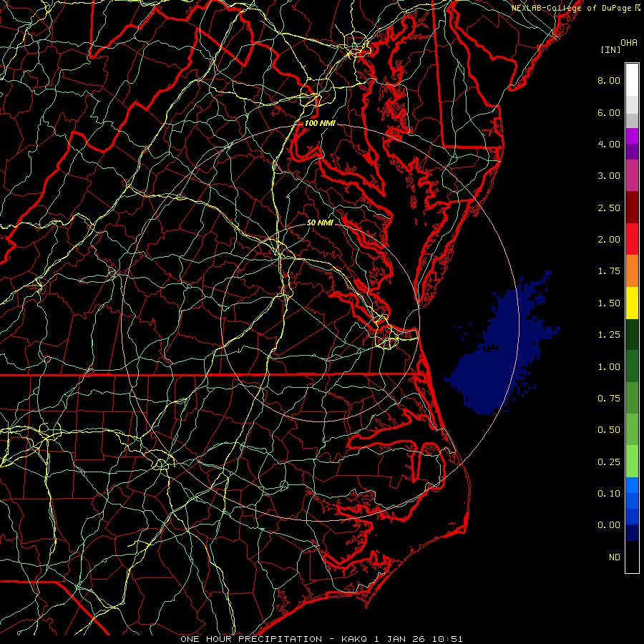The height and width of the screenshot is (644, 644).
Task: Click the 4.00 legend value
Action: click(x=609, y=144)
